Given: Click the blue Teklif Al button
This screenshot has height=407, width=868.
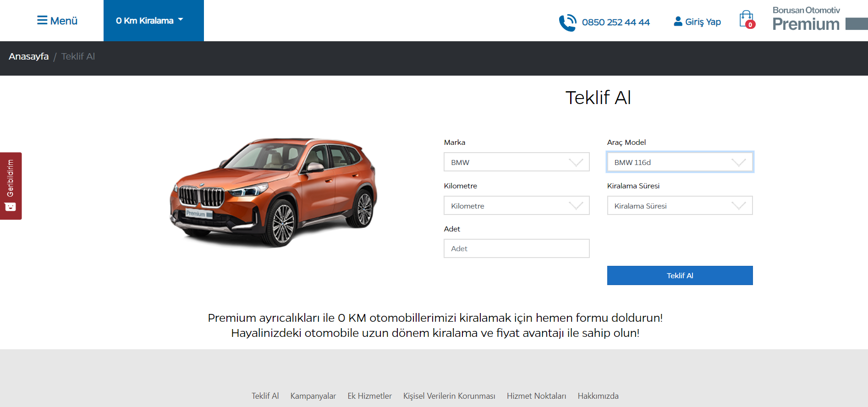Looking at the screenshot, I should pos(680,275).
